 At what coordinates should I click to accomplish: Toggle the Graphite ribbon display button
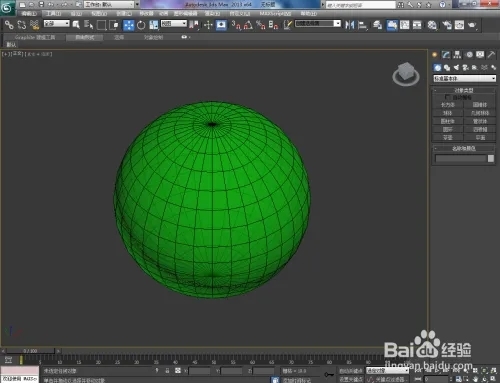tap(392, 25)
